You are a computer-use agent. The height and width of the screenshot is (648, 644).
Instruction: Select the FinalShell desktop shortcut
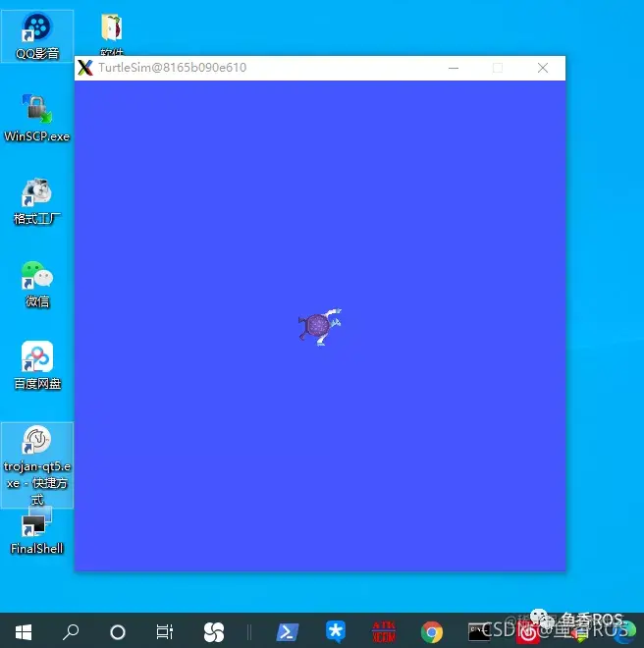[37, 530]
